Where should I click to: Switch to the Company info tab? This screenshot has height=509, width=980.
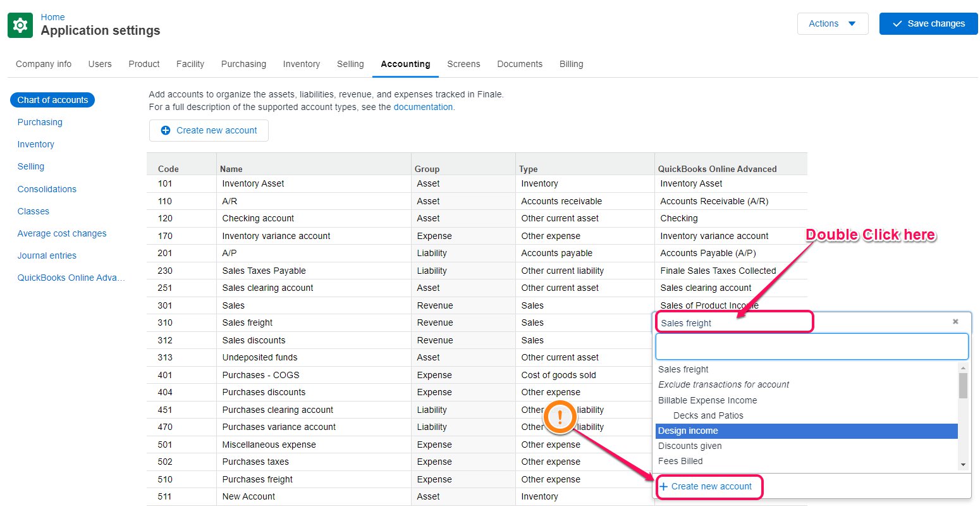point(44,64)
